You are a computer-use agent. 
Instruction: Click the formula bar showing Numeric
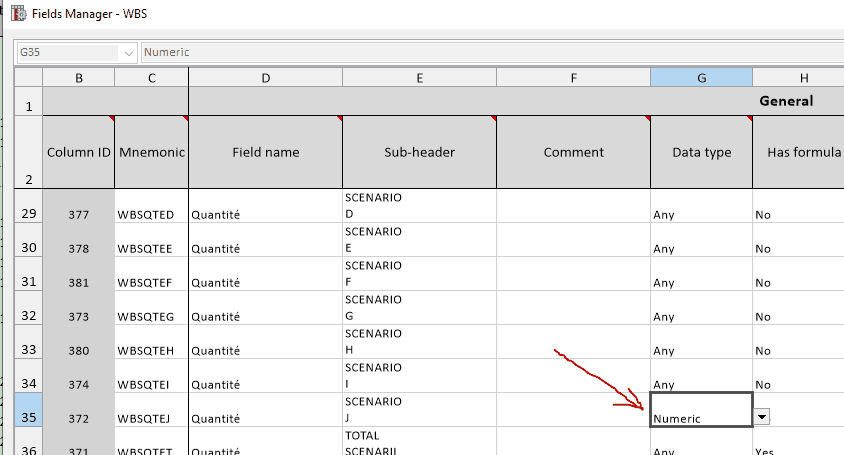point(490,52)
